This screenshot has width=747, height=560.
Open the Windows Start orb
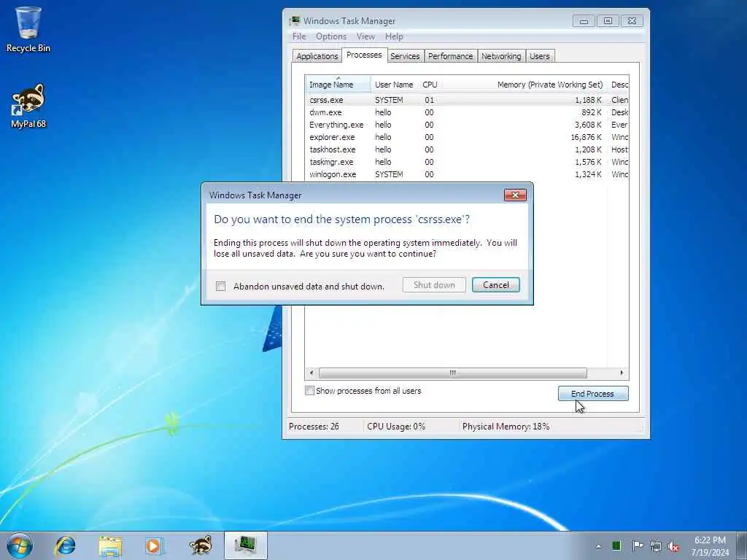(x=20, y=545)
